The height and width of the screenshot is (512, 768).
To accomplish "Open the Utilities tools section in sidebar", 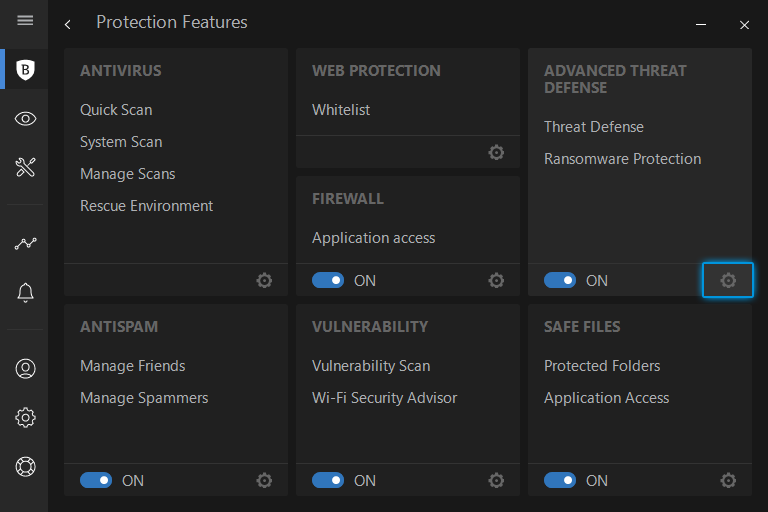I will (25, 167).
